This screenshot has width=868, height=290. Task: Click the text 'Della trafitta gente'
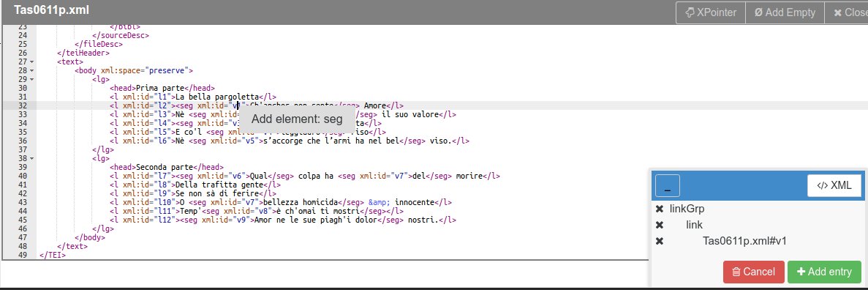click(x=220, y=185)
